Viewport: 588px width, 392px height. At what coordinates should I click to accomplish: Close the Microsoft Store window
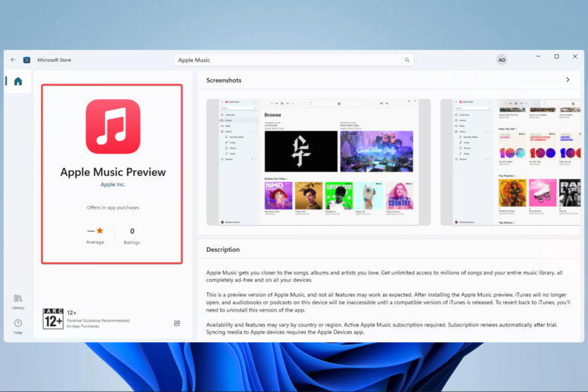pyautogui.click(x=575, y=56)
